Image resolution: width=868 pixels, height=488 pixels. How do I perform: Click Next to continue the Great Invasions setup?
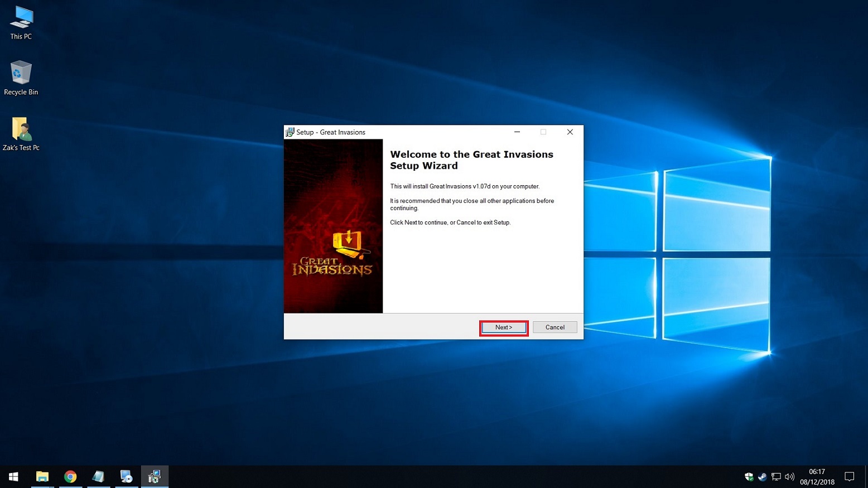[x=503, y=327]
